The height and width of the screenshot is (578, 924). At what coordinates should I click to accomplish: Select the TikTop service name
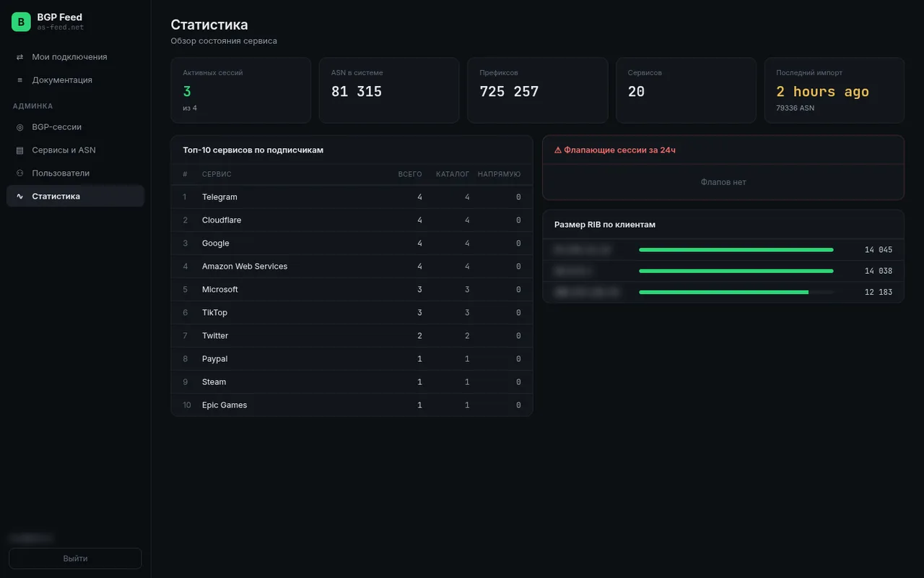tap(214, 313)
